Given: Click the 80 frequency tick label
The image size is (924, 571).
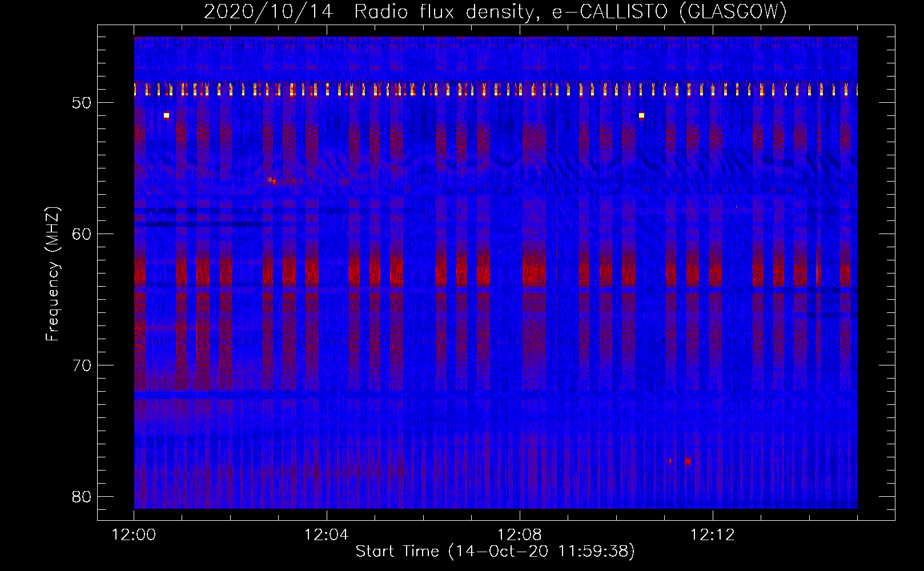Looking at the screenshot, I should click(x=82, y=497).
